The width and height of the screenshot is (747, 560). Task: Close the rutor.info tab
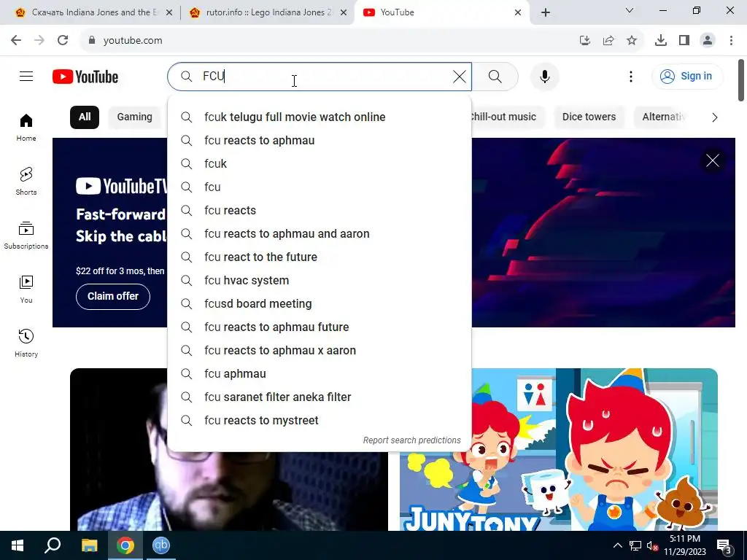click(x=344, y=12)
